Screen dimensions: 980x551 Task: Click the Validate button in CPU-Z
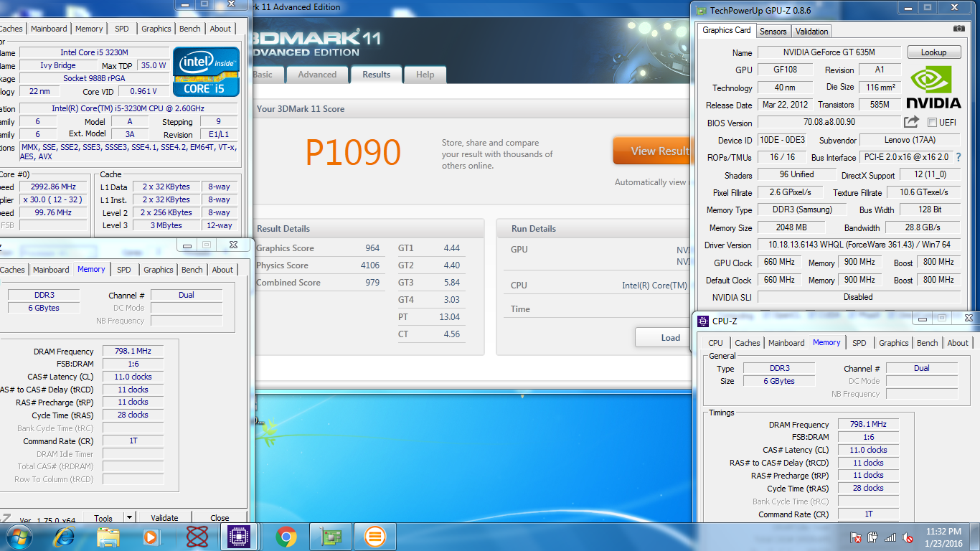pos(164,517)
